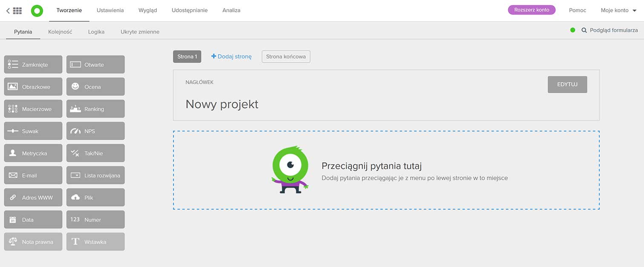Open the Ustawienia menu tab
The width and height of the screenshot is (644, 267).
[110, 10]
